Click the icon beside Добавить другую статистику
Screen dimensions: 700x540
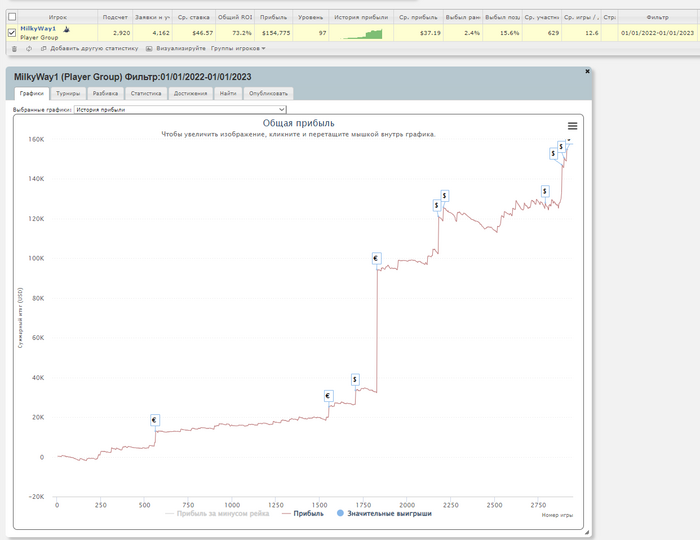pos(44,49)
